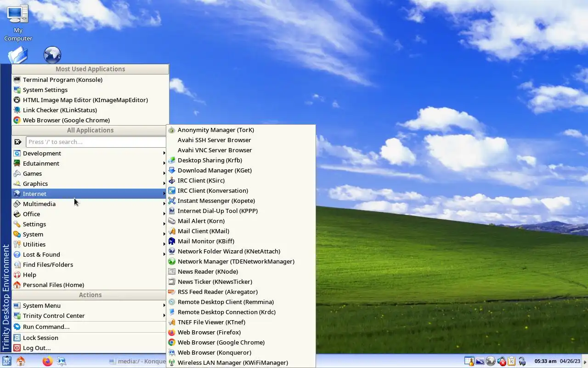Screen dimensions: 588x368
Task: Click the menu search field
Action: 96,142
